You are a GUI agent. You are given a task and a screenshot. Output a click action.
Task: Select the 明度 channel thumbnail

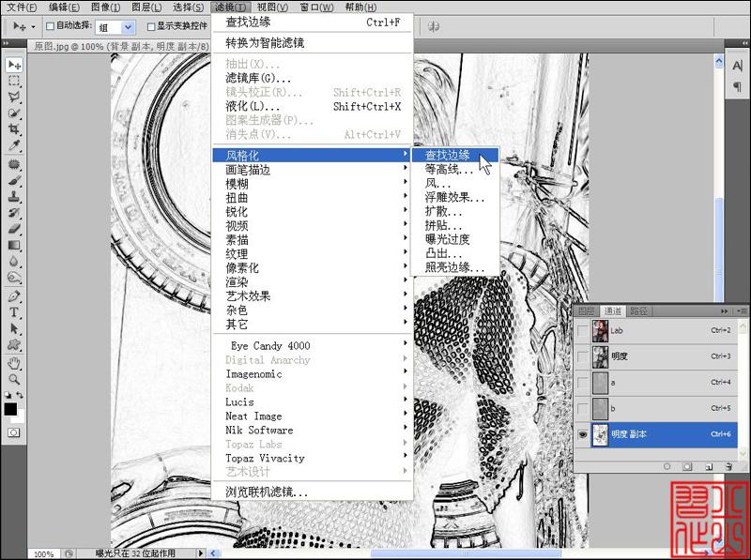[600, 356]
